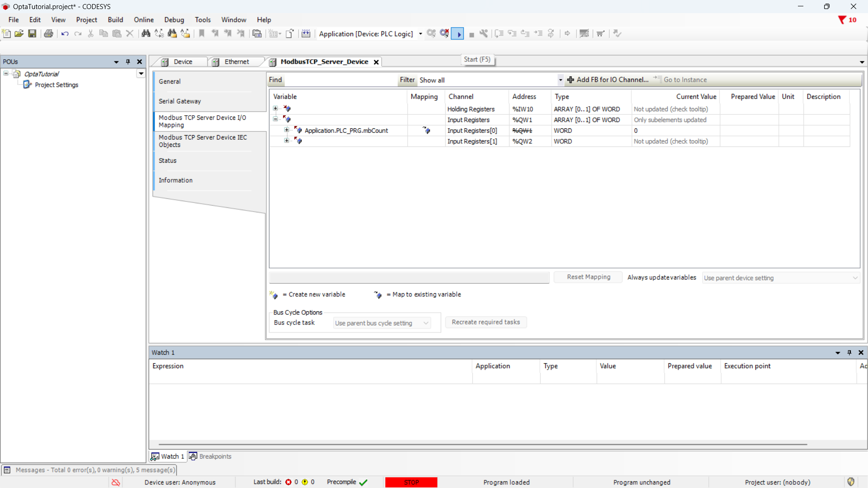The height and width of the screenshot is (488, 868).
Task: Switch to the Ethernet tab
Action: [236, 62]
